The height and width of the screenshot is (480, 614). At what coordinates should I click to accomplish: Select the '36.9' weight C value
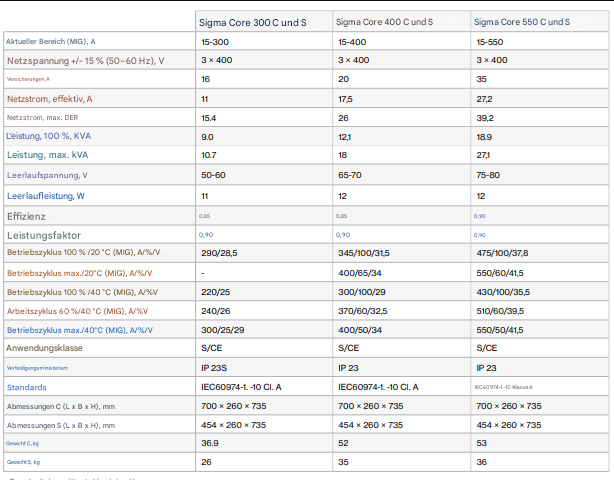[x=210, y=443]
